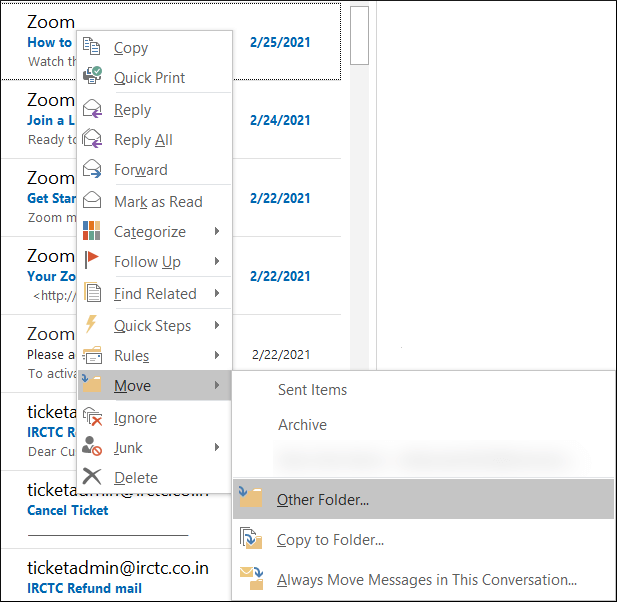
Task: Click the Copy to Folder icon
Action: 251,538
